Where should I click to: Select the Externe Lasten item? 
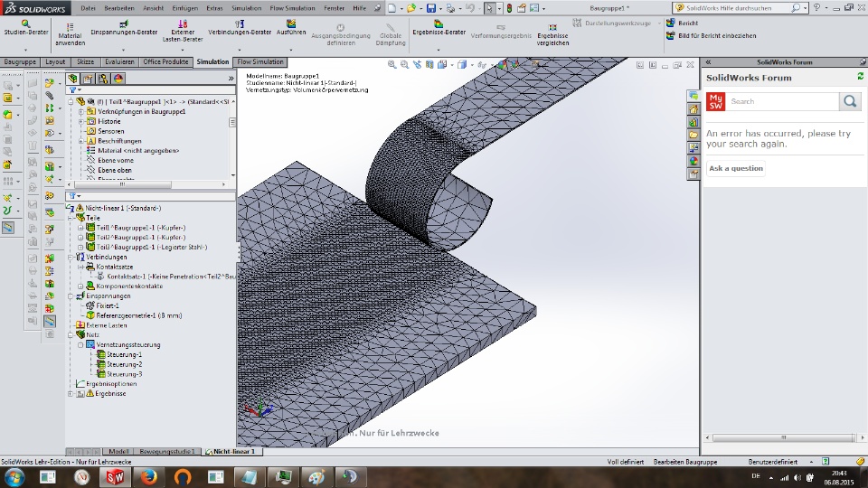tap(100, 325)
